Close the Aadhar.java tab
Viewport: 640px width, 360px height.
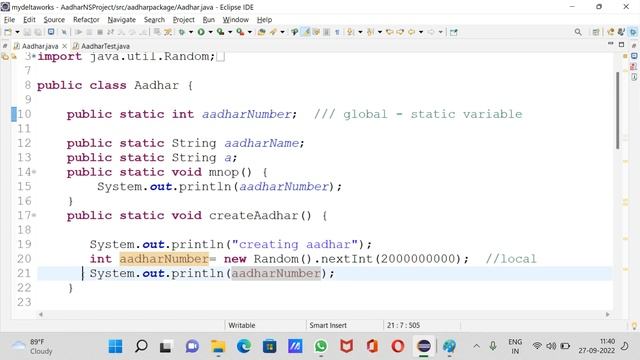[x=64, y=46]
